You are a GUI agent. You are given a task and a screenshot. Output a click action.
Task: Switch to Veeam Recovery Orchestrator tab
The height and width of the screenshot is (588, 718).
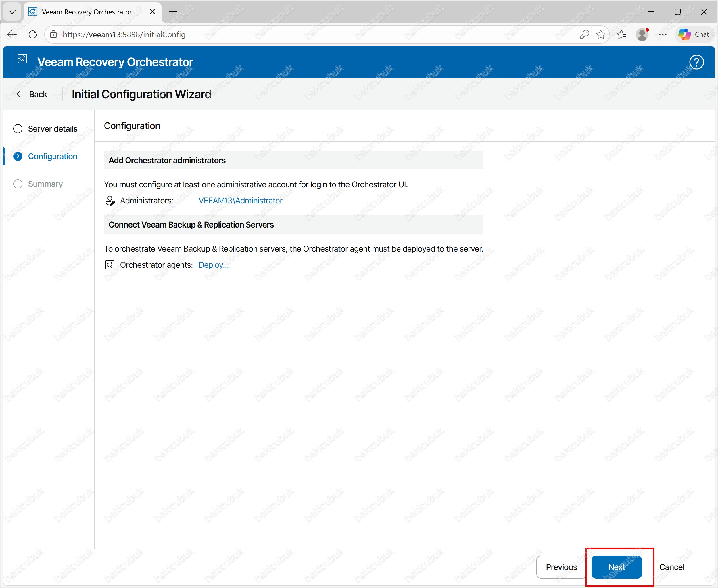pyautogui.click(x=87, y=12)
